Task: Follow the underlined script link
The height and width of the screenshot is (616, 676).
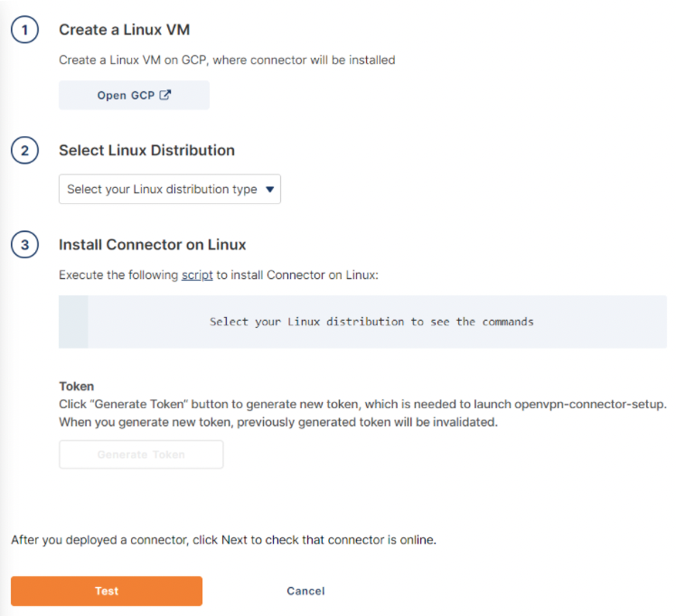Action: (x=197, y=275)
